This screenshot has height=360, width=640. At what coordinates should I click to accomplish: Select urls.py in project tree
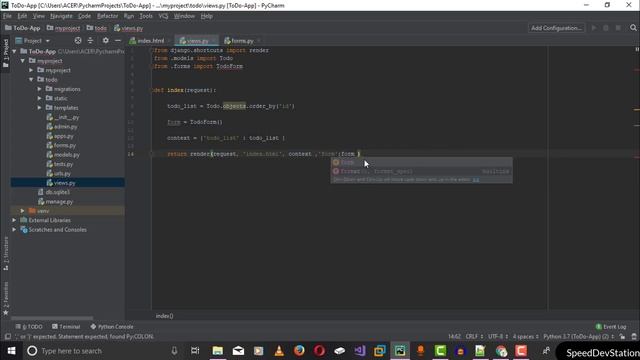58,173
